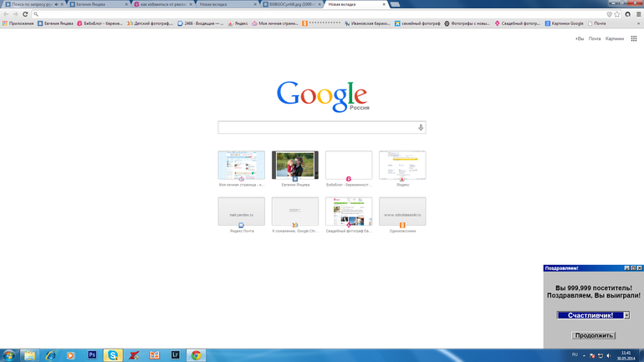Image resolution: width=644 pixels, height=362 pixels.
Task: Switch to the Поиск по запросу tab
Action: tap(29, 4)
